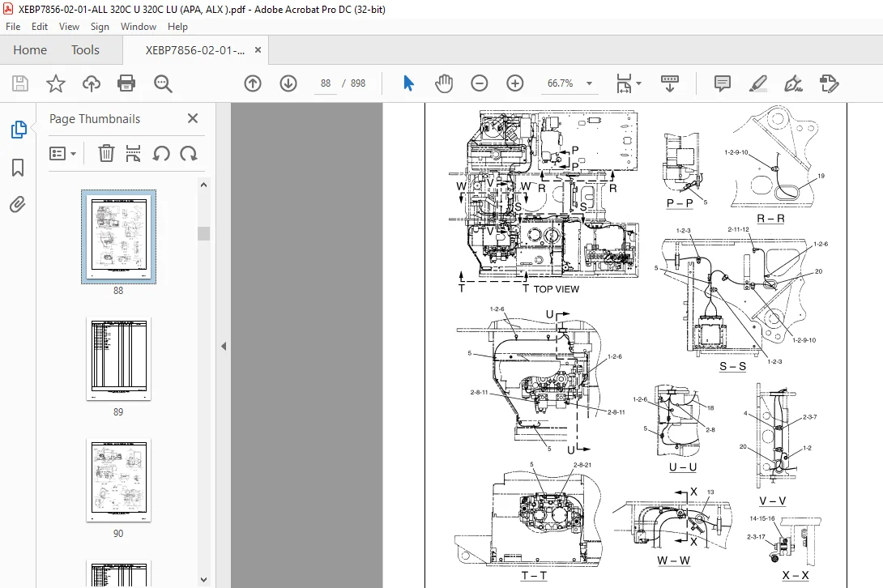Viewport: 883px width, 588px height.
Task: Click the U – U section label
Action: 683,467
